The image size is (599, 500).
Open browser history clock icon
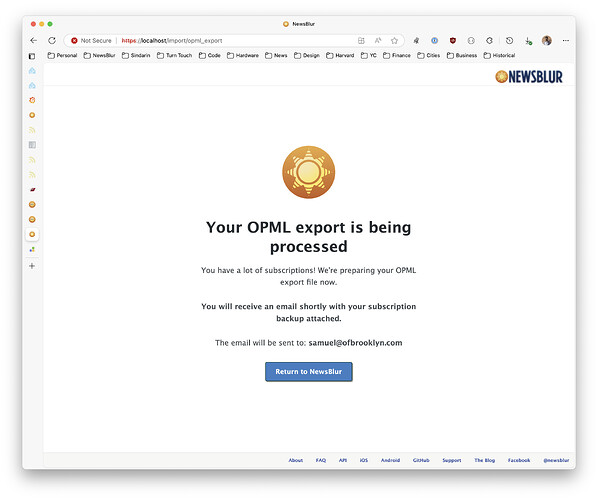[509, 40]
